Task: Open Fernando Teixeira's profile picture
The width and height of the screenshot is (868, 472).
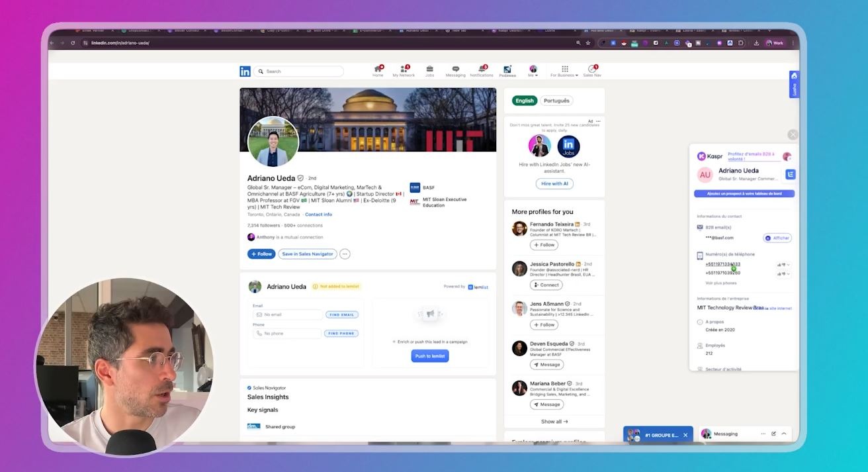Action: point(519,229)
